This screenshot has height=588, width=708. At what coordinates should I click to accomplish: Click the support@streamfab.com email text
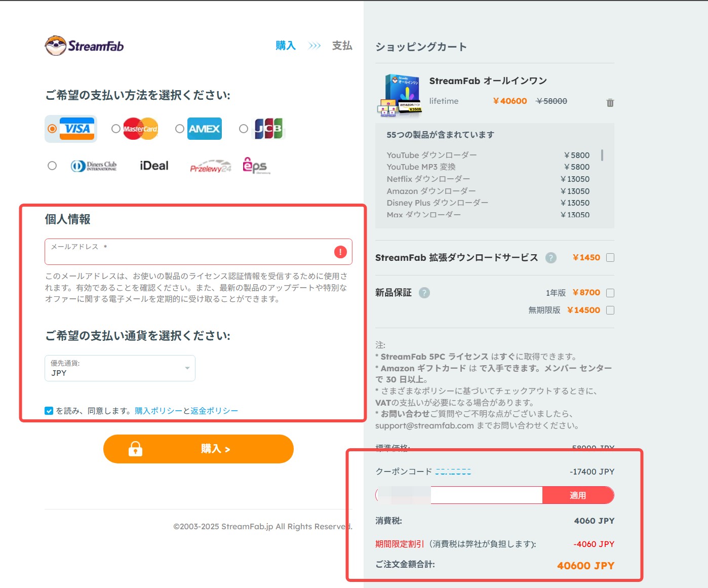424,425
